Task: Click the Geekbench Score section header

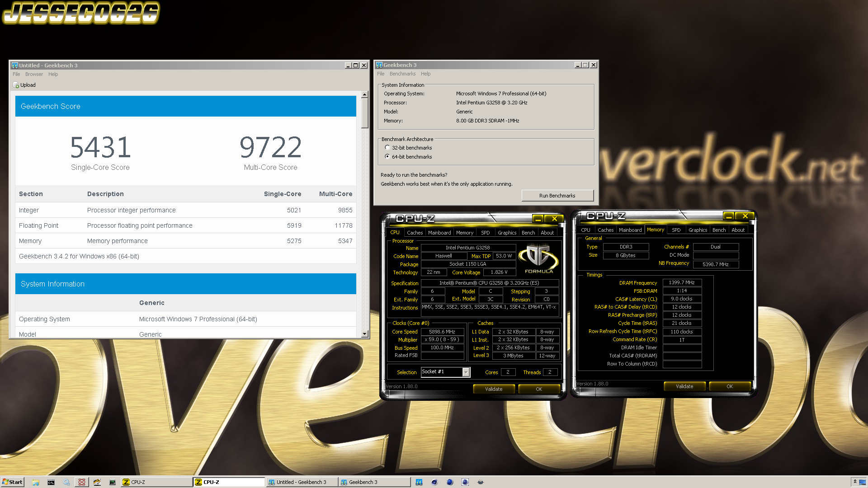Action: (186, 106)
